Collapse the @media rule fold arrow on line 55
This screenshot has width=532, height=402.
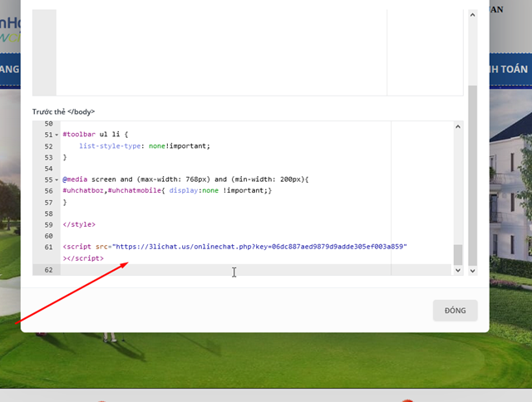tap(57, 179)
